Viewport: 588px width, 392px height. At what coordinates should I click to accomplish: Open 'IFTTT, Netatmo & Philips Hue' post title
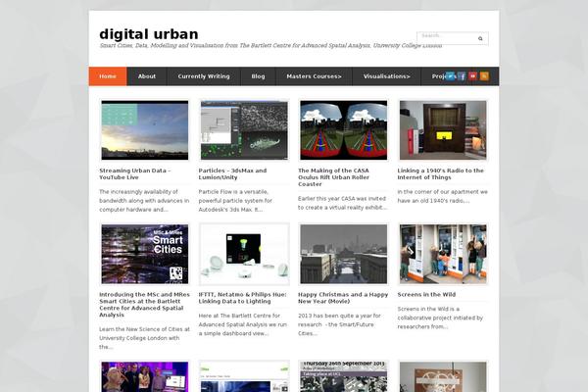(x=243, y=298)
